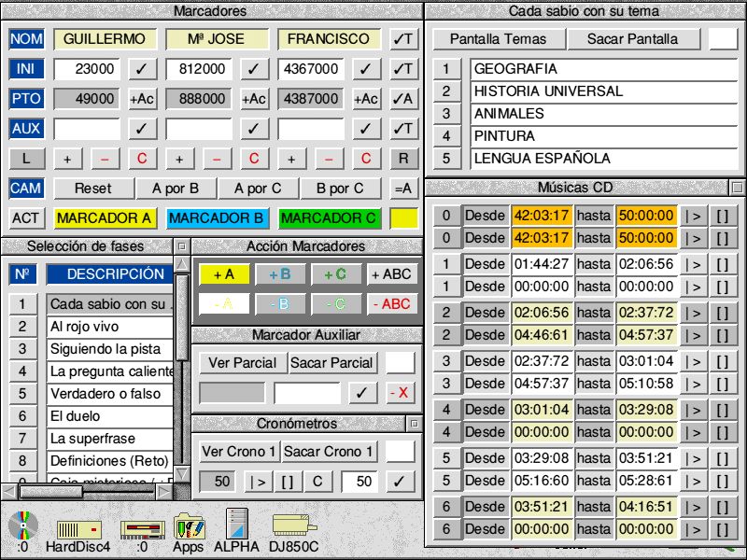The width and height of the screenshot is (747, 560).
Task: Open the HardDisc4 drive icon
Action: pyautogui.click(x=78, y=528)
